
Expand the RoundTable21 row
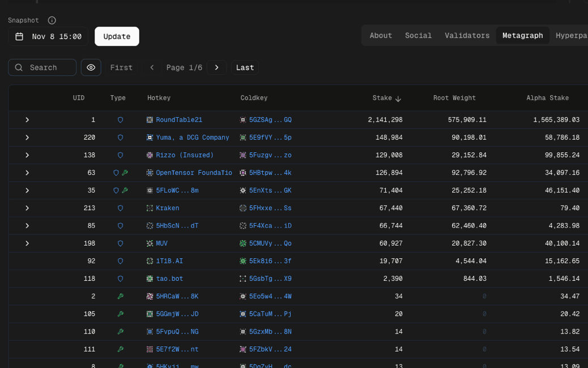(x=27, y=120)
